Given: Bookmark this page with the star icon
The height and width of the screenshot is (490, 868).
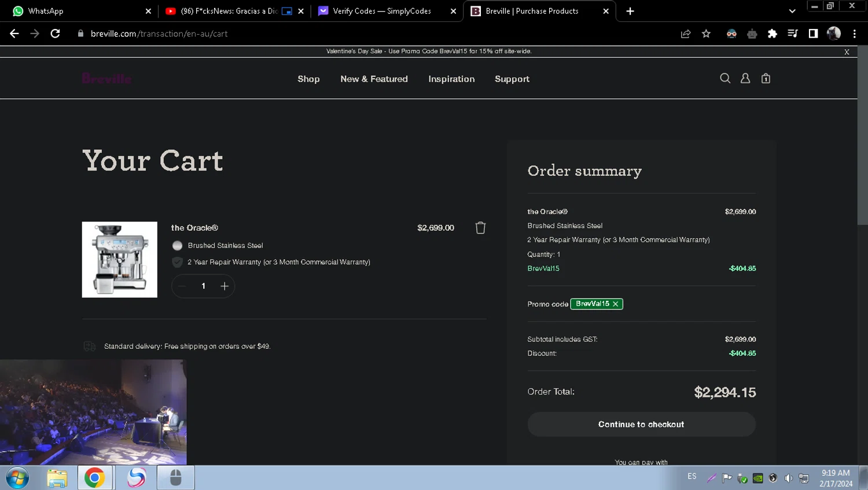Looking at the screenshot, I should (x=706, y=34).
